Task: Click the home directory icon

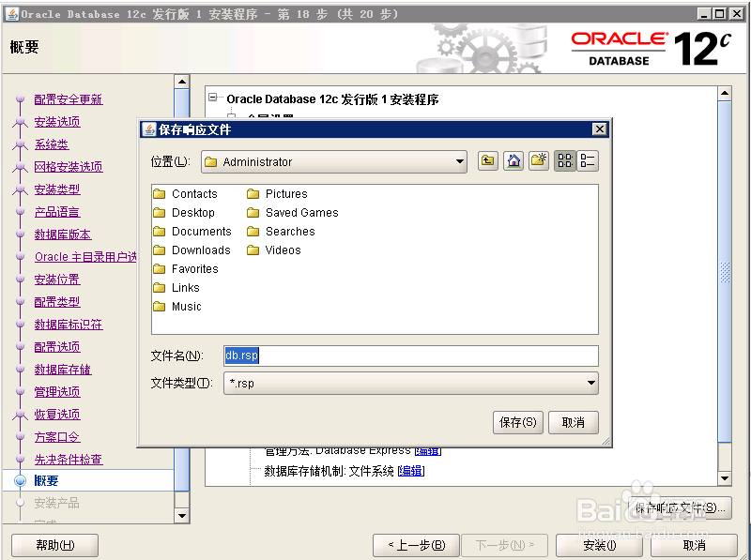Action: 513,160
